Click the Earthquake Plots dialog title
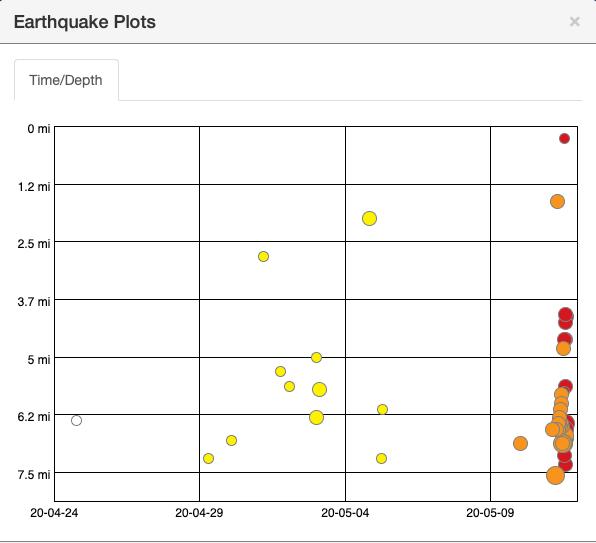 pos(85,22)
